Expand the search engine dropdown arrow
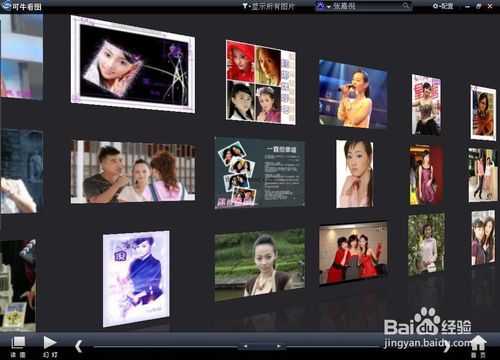The image size is (500, 360). [328, 7]
